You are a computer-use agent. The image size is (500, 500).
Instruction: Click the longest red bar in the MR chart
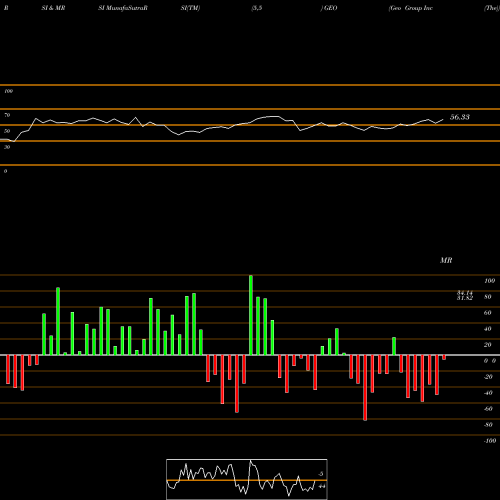click(x=365, y=388)
